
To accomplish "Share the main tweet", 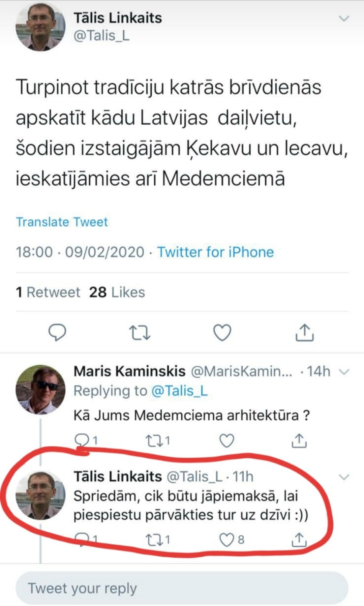I will [305, 332].
